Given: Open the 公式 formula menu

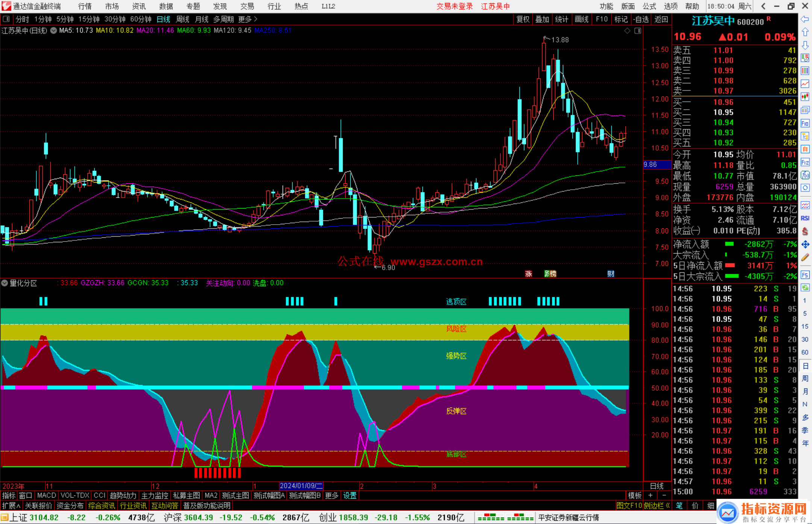Looking at the screenshot, I should pos(649,6).
